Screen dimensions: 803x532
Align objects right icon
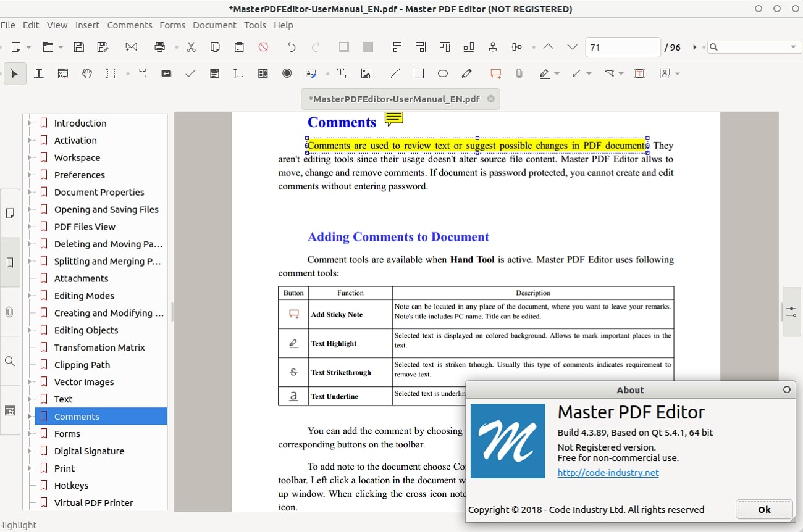coord(421,47)
